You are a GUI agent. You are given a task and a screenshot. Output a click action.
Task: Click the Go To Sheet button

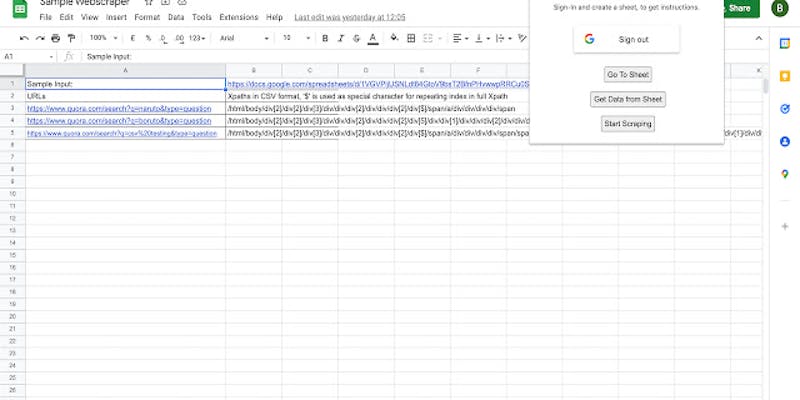[628, 74]
